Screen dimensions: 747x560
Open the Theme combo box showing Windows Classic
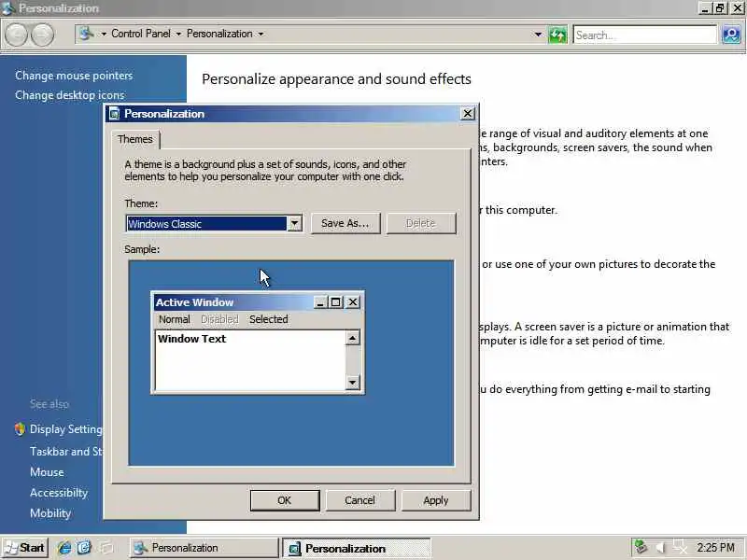pos(214,223)
